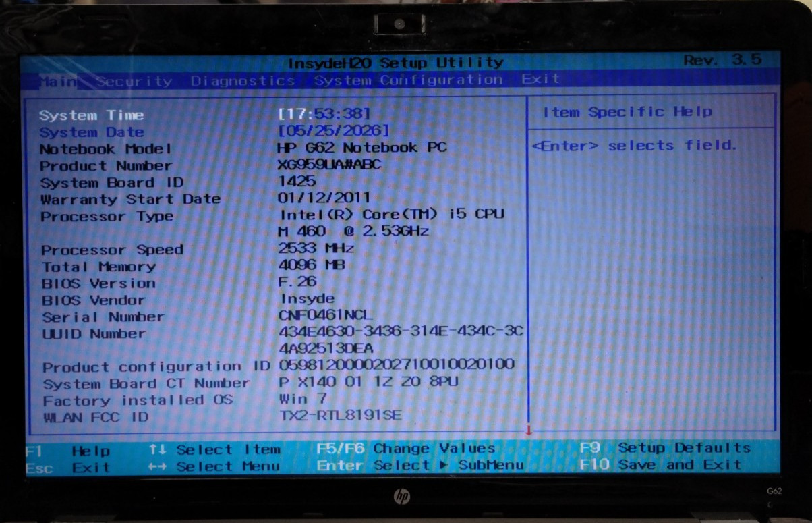Click the System Date label
This screenshot has width=812, height=523.
click(91, 132)
